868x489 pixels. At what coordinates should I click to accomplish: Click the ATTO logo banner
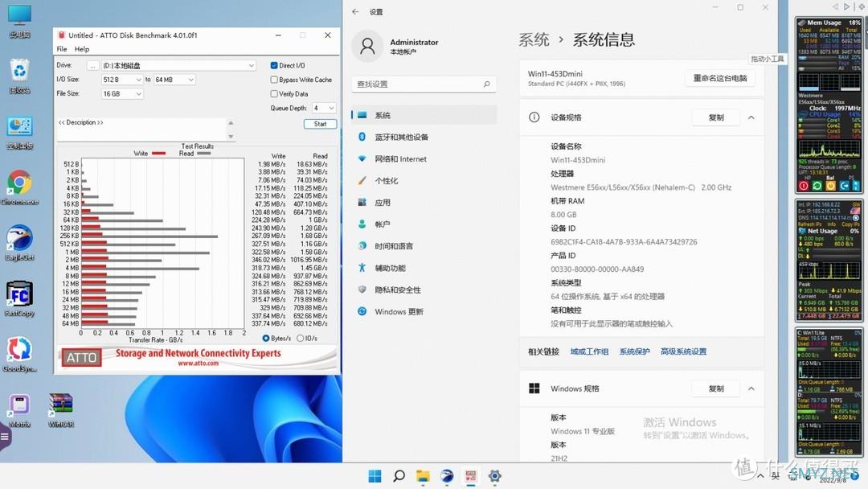[x=81, y=358]
